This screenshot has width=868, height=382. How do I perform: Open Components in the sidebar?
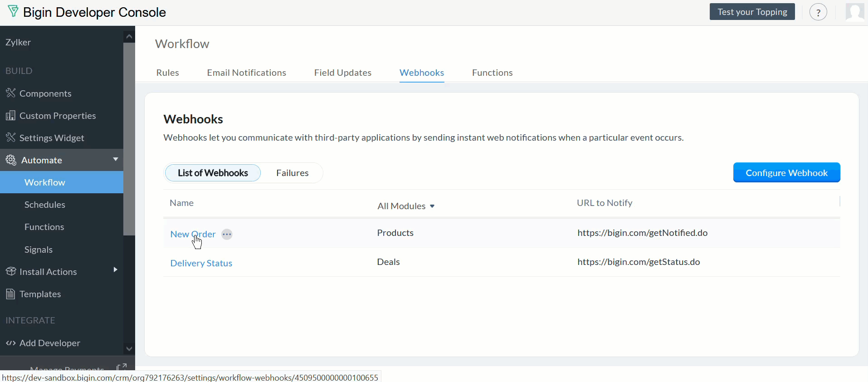point(45,93)
